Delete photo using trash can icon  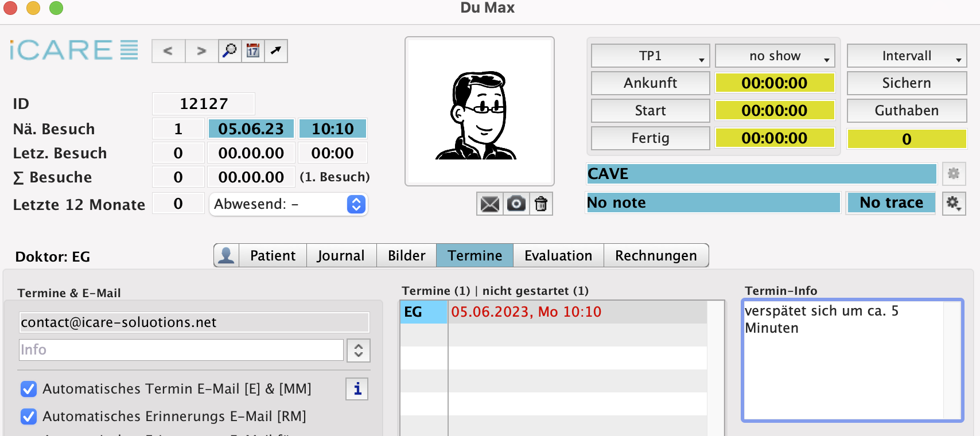[x=541, y=204]
